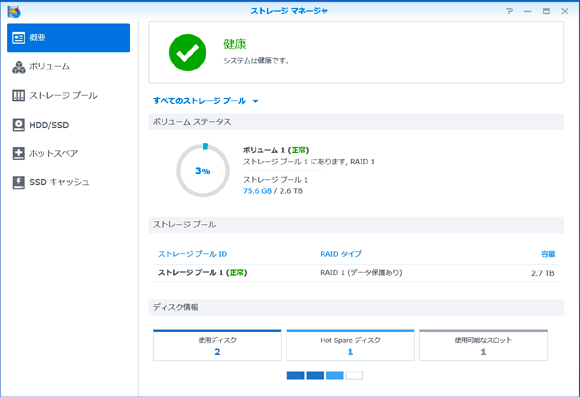Viewport: 580px width, 397px height.
Task: Click the Overview (概要) sidebar icon
Action: (x=18, y=38)
